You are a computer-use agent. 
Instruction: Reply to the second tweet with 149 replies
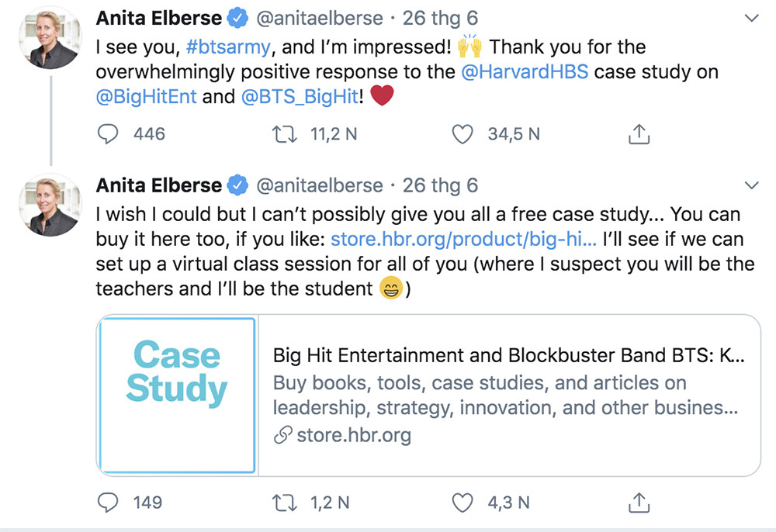coord(108,503)
